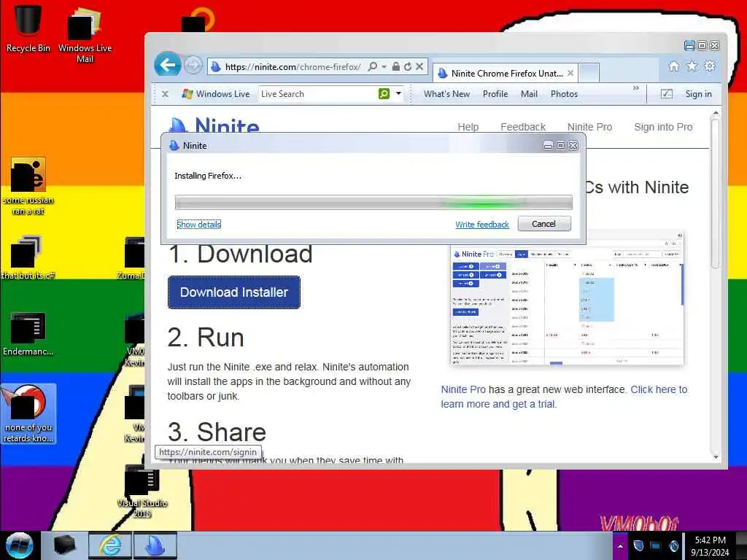Click Show details in Ninite installer

point(198,225)
